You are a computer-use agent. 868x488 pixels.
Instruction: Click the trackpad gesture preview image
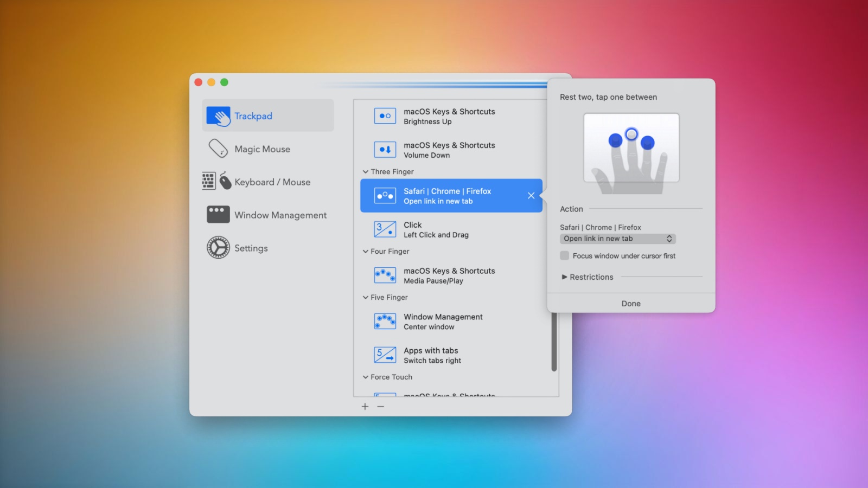[631, 153]
